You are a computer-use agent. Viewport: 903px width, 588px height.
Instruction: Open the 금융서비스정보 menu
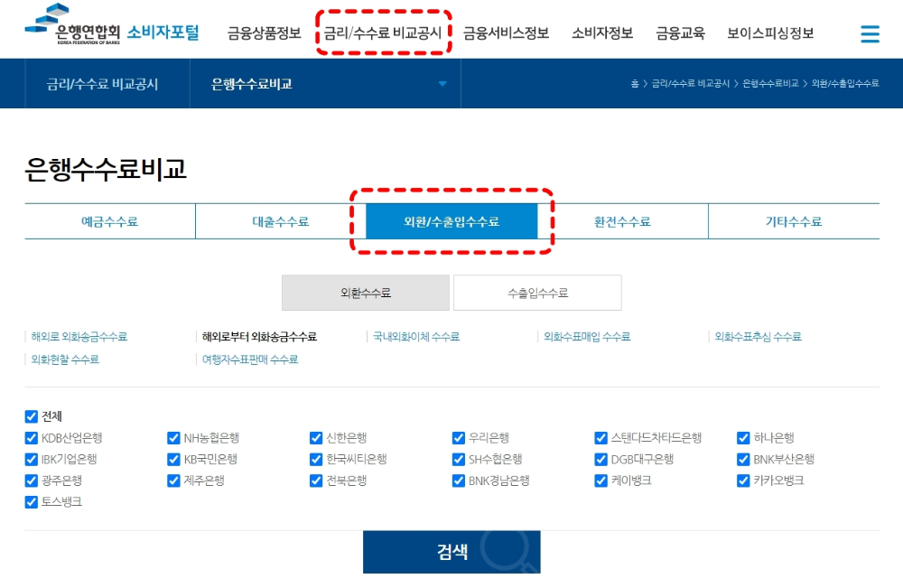click(506, 33)
